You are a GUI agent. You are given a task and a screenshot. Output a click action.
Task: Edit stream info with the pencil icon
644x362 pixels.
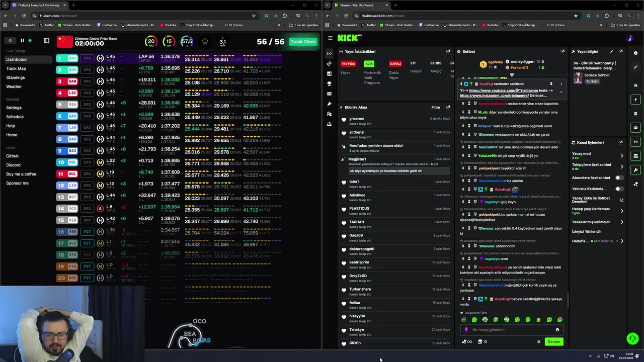611,51
